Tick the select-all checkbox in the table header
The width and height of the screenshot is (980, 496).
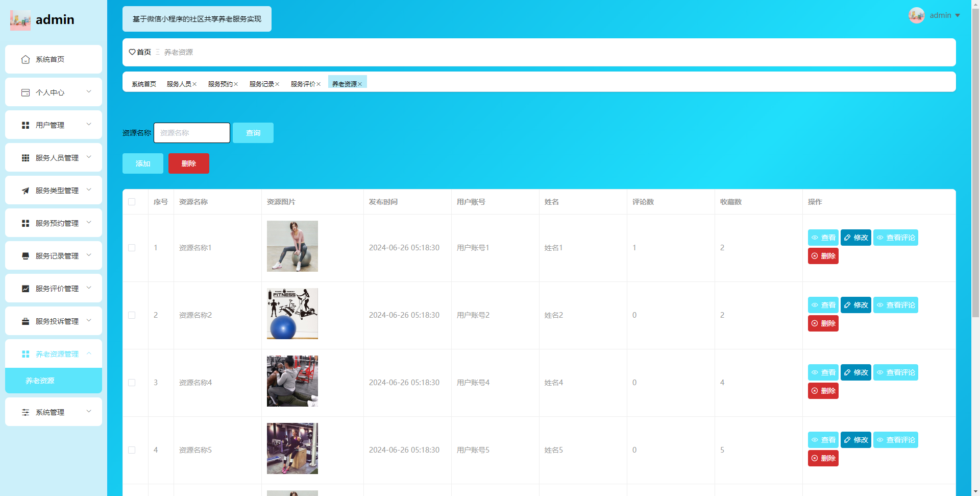pos(132,202)
